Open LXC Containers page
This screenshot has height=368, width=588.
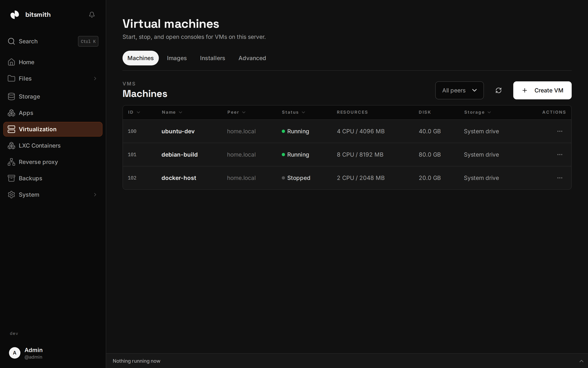[53, 146]
